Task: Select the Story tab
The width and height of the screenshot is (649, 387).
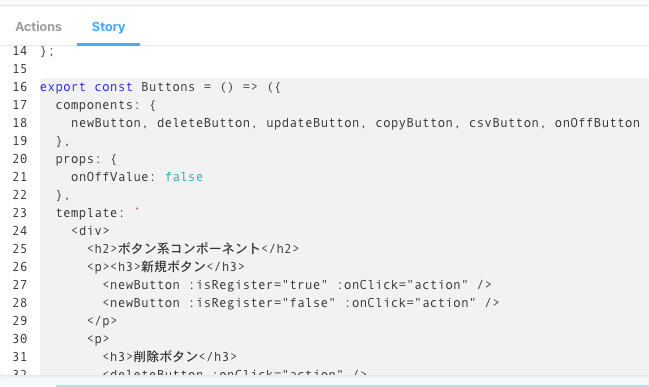Action: tap(108, 26)
